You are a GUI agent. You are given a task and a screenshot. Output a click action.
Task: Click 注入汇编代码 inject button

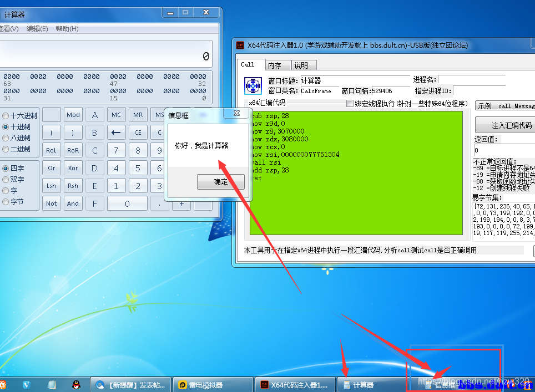tap(506, 125)
